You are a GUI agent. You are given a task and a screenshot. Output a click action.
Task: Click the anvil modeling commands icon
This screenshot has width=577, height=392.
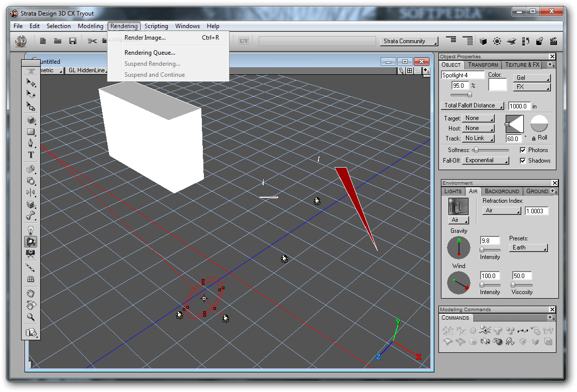[512, 41]
